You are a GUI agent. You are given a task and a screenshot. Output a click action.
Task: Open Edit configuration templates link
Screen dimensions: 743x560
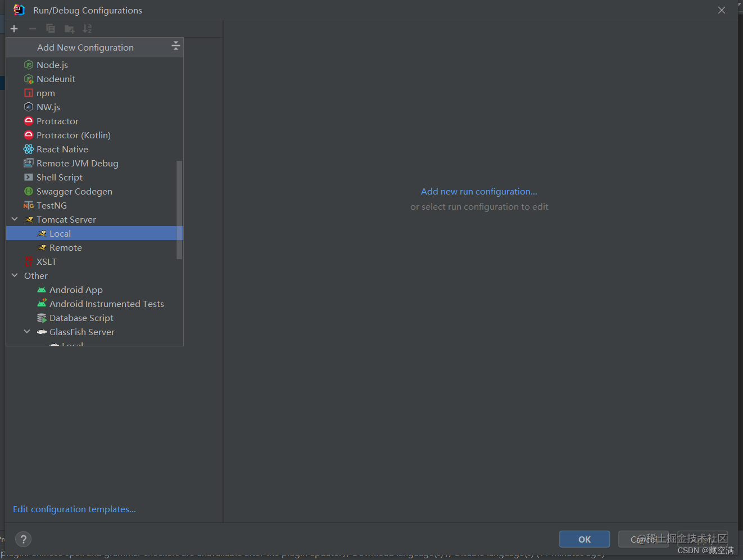74,509
